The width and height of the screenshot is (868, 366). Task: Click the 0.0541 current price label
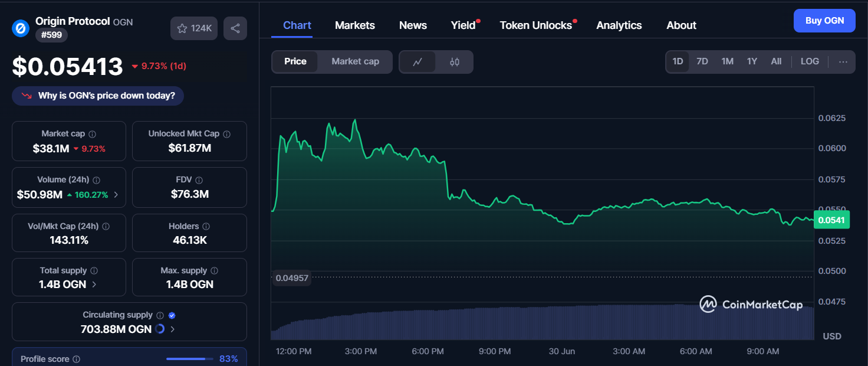pos(831,220)
